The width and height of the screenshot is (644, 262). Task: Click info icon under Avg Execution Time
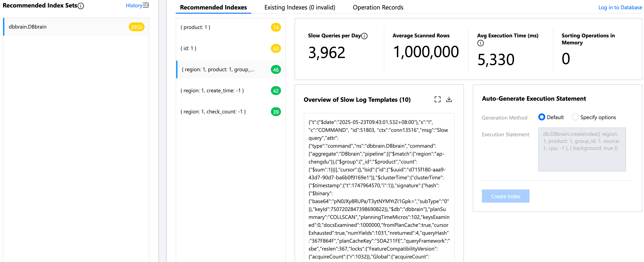coord(480,43)
